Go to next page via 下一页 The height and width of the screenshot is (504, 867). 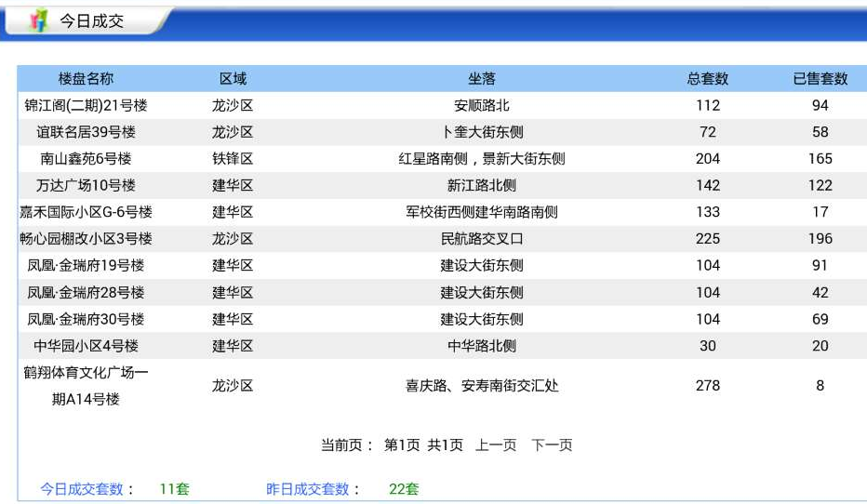[x=552, y=444]
